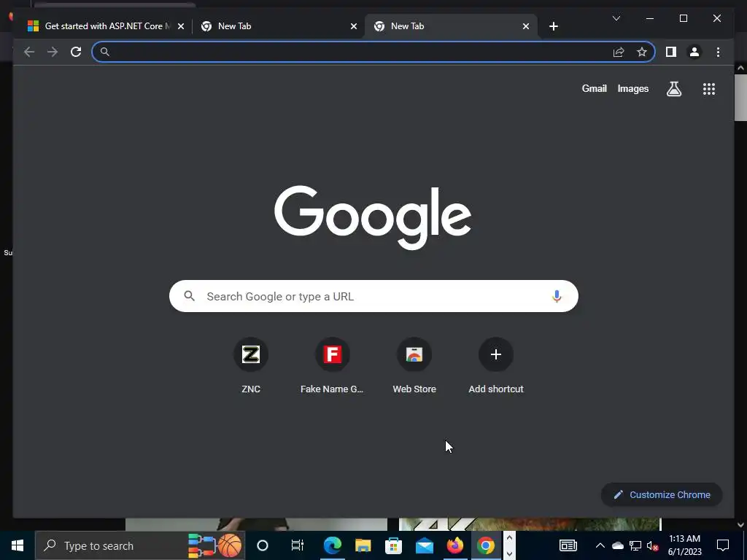Close the middle New Tab
Image resolution: width=747 pixels, height=560 pixels.
(354, 26)
